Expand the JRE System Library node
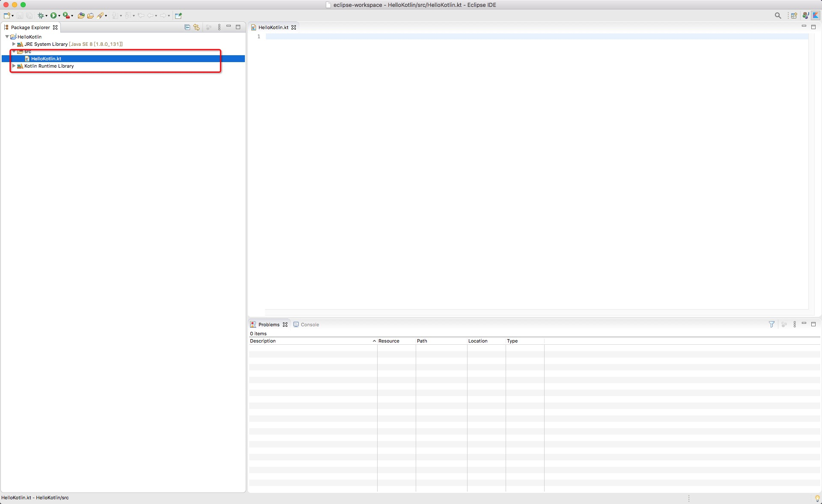Image resolution: width=822 pixels, height=504 pixels. [x=14, y=44]
